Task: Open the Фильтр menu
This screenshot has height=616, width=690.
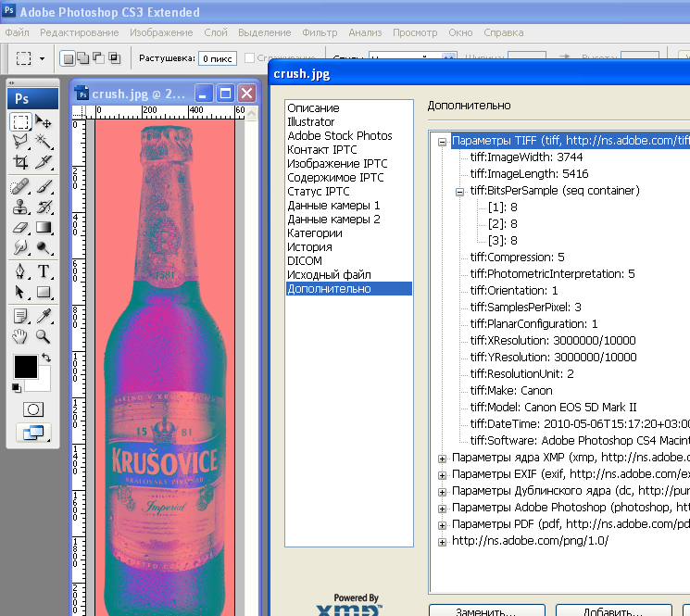Action: coord(320,32)
